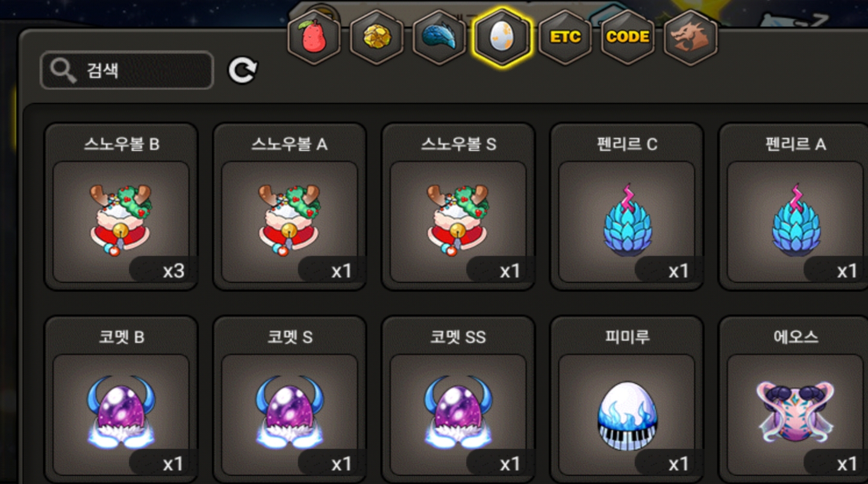Screen dimensions: 868x484
Task: Select the 에오스 pink egg
Action: 795,400
